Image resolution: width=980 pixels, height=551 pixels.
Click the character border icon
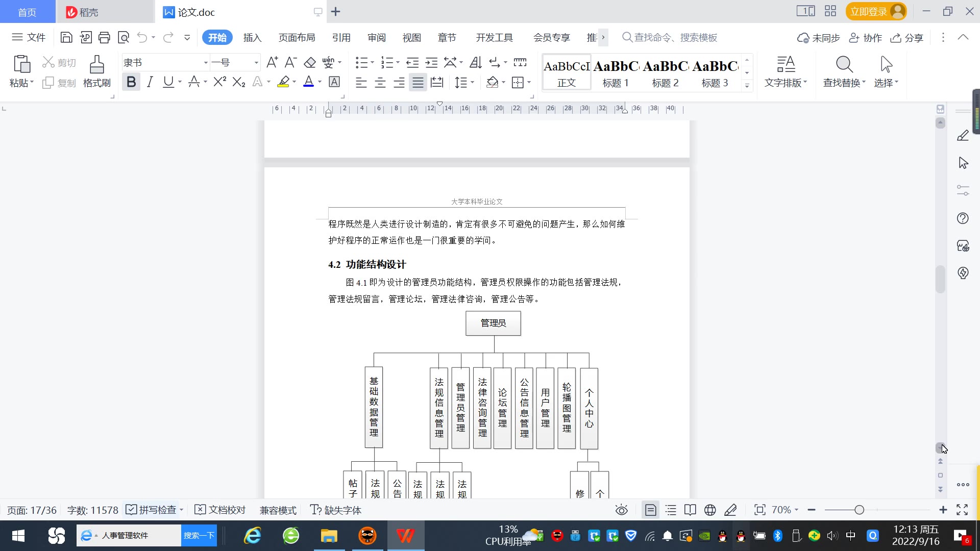[x=334, y=82]
